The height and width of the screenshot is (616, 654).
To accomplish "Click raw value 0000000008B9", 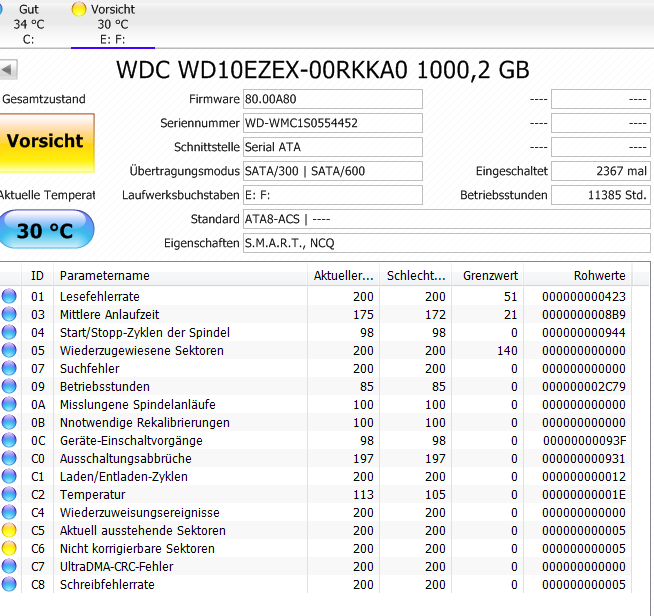I will point(584,314).
